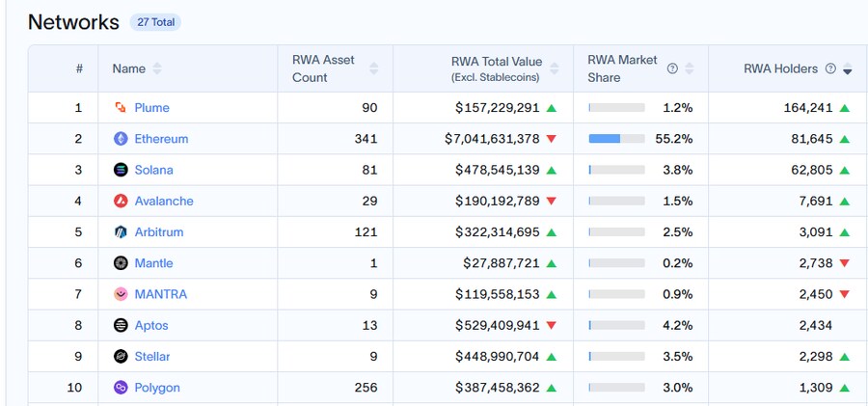868x406 pixels.
Task: Click the Solana logo icon
Action: [121, 170]
